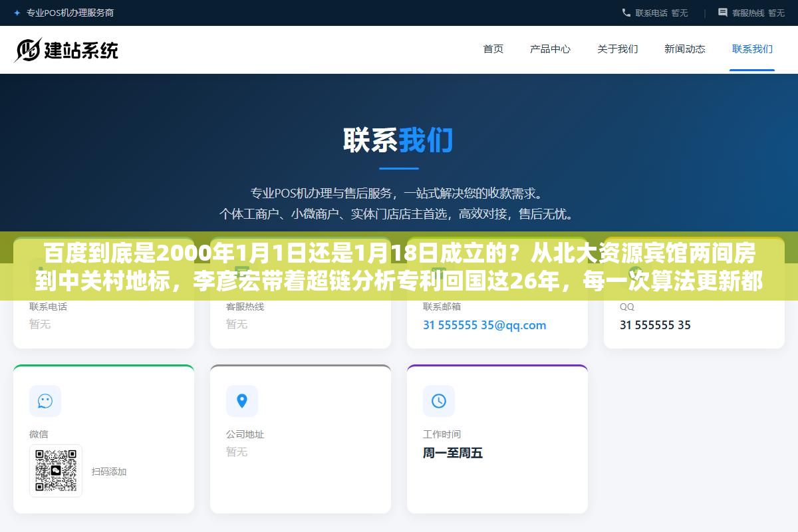
Task: Click the email 31 555555 35@qq.com
Action: (485, 325)
